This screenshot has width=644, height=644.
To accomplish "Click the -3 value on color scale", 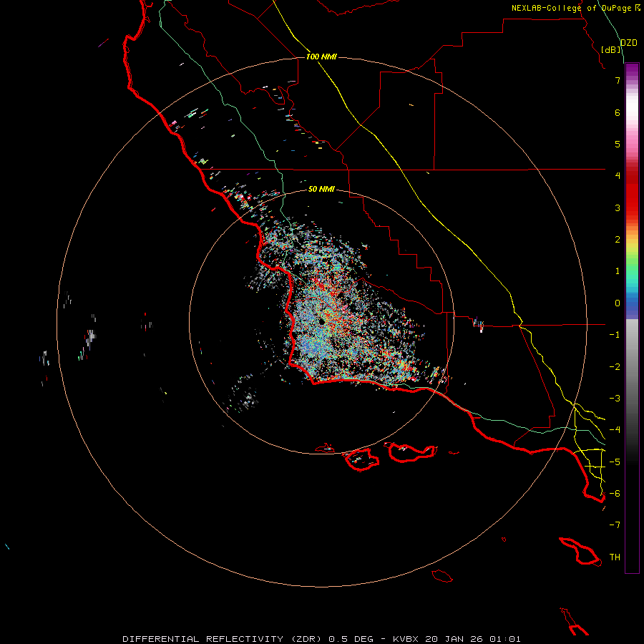I will (x=615, y=399).
